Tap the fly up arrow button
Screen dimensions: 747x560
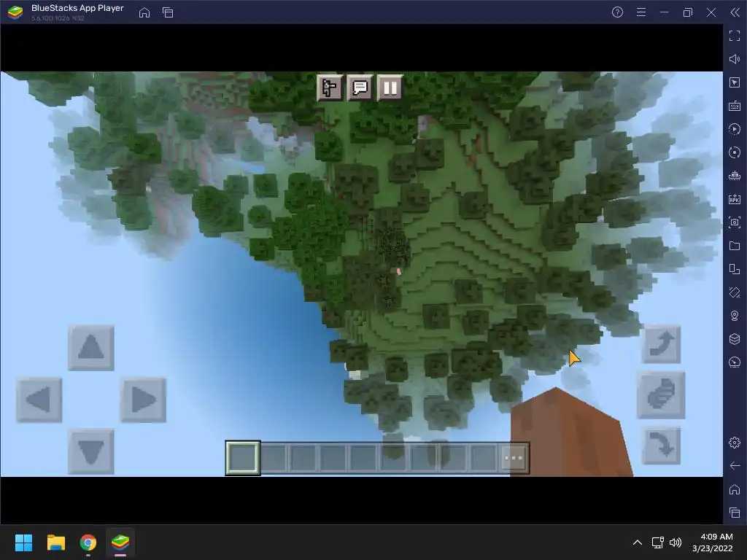[x=661, y=344]
